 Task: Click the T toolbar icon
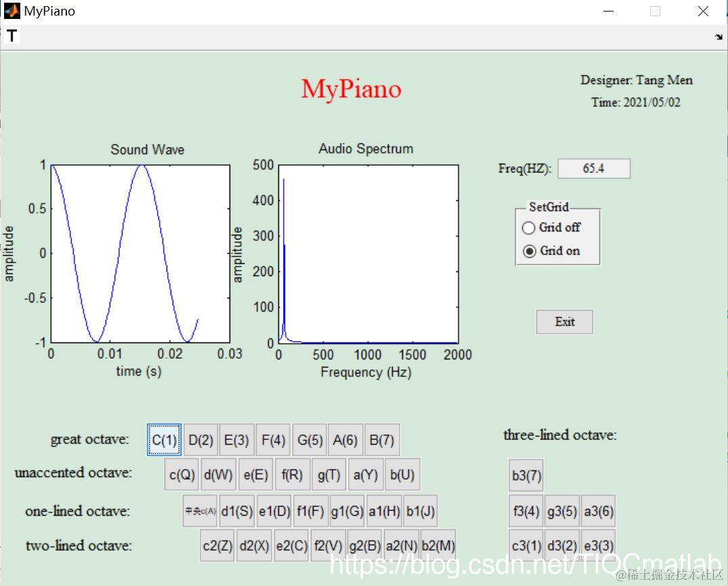click(x=12, y=36)
